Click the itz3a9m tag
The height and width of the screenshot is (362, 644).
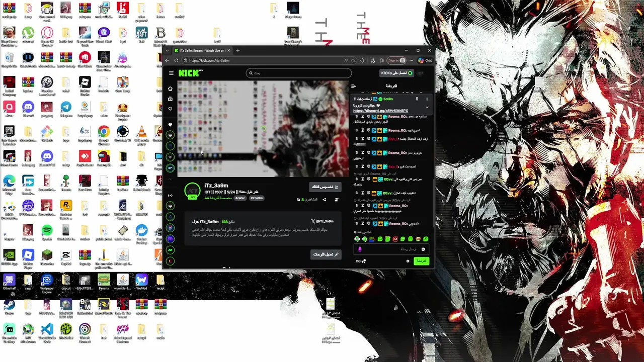[257, 198]
